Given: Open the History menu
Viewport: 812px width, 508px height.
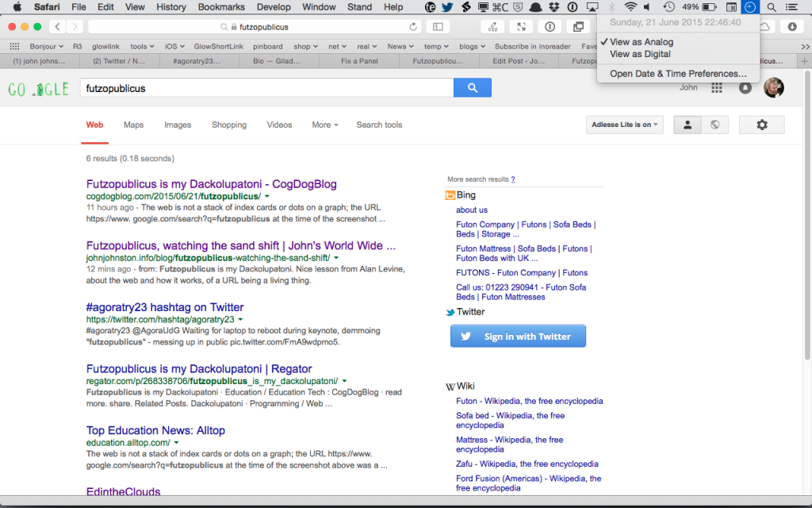Looking at the screenshot, I should pyautogui.click(x=171, y=6).
